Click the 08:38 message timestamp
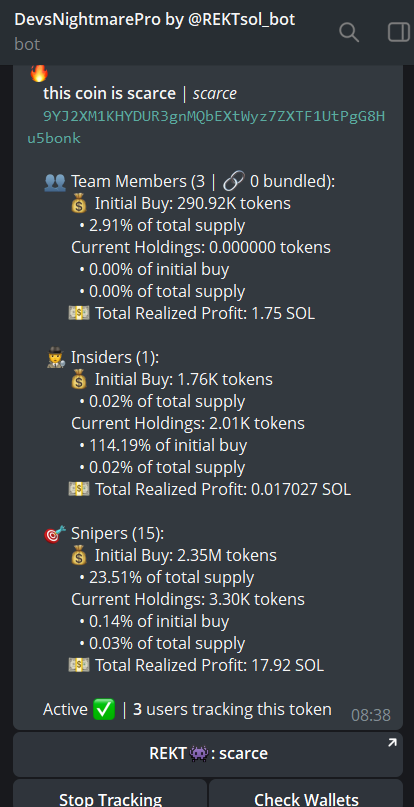The image size is (414, 807). pos(371,715)
